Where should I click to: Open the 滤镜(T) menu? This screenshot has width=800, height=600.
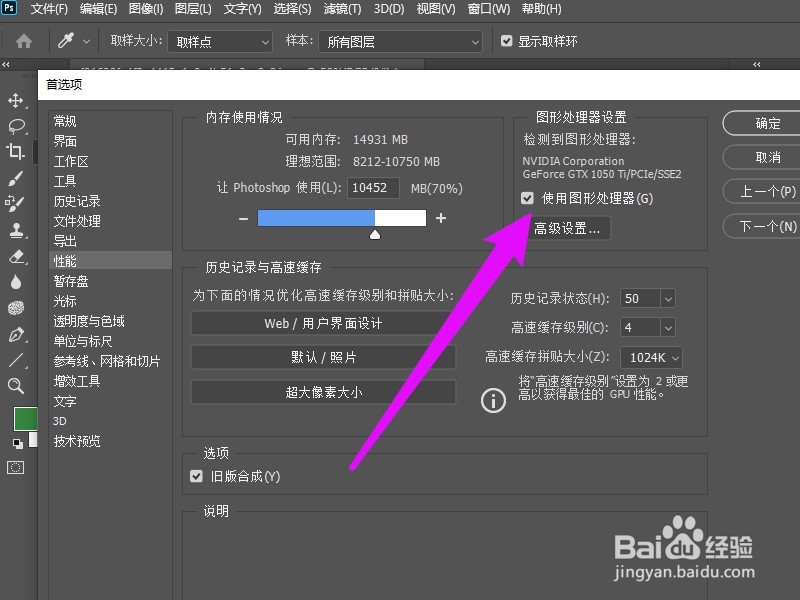tap(342, 9)
